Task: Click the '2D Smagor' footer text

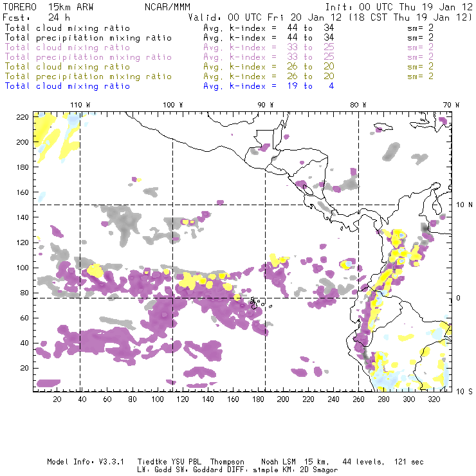Action: tap(319, 470)
